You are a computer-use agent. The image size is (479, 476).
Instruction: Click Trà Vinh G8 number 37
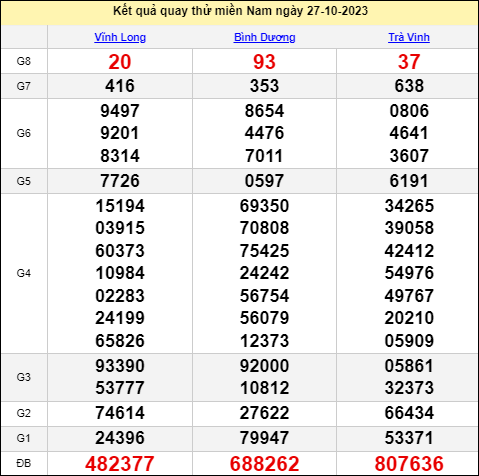coord(409,62)
